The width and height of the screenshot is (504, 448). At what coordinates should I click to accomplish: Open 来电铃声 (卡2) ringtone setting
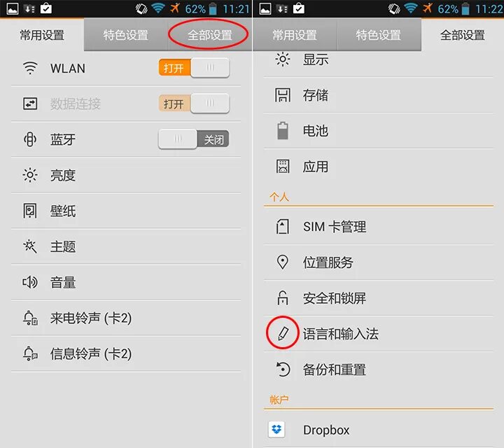[x=126, y=318]
